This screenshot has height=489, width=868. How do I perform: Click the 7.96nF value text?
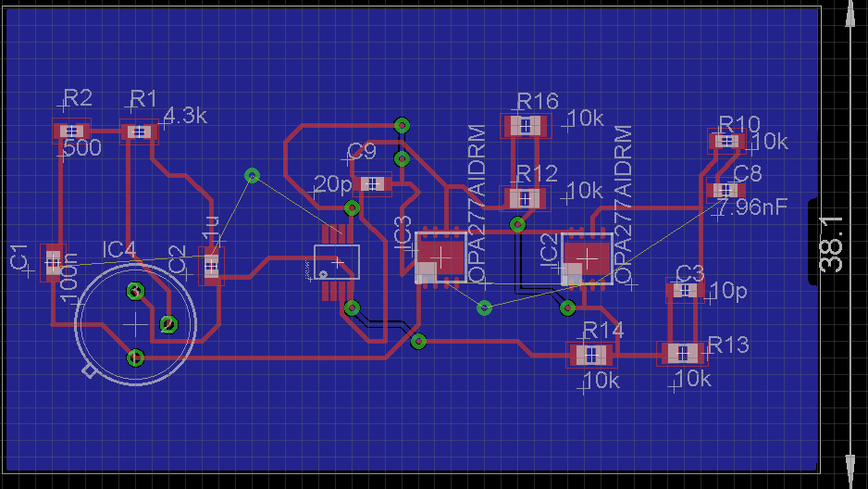coord(752,207)
